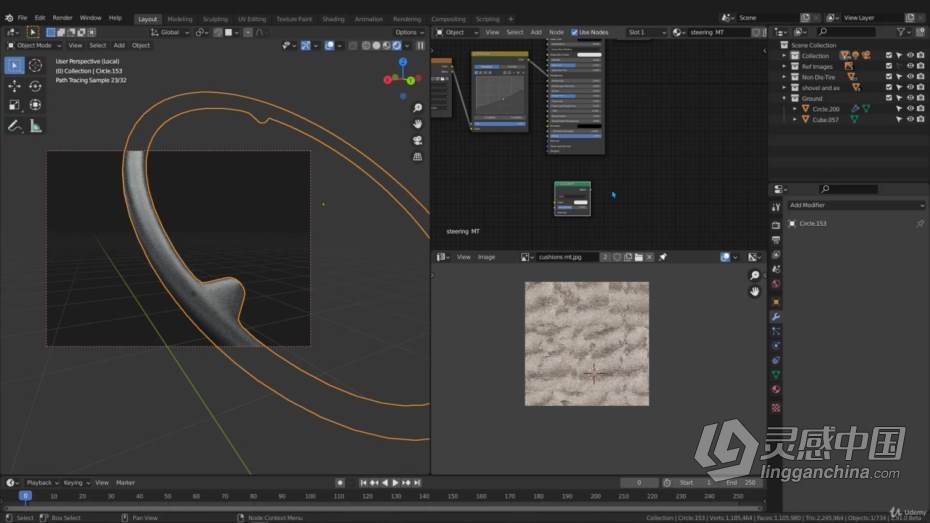930x523 pixels.
Task: Open the Texture checker properties tab
Action: click(x=776, y=408)
